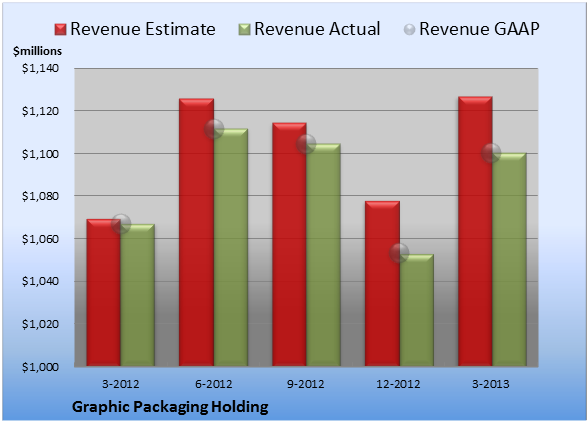Click the red Revenue Estimate legend swatch
The width and height of the screenshot is (588, 422).
(60, 30)
